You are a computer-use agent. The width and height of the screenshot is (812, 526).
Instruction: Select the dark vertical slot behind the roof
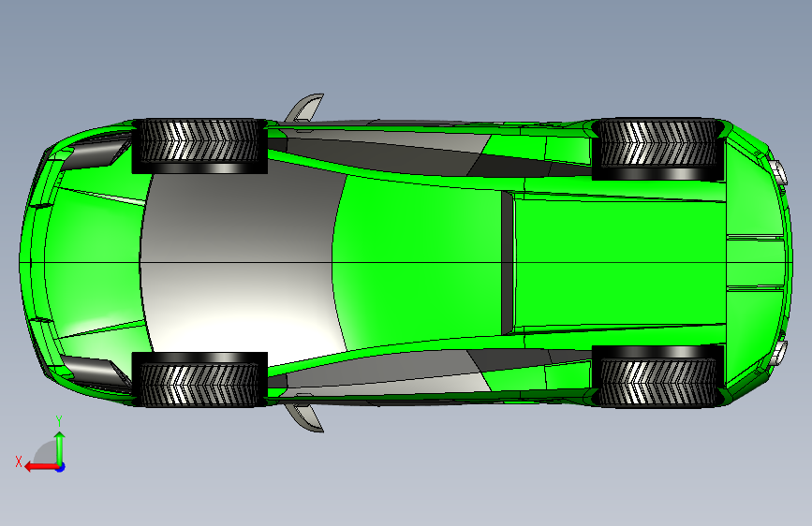pyautogui.click(x=508, y=263)
